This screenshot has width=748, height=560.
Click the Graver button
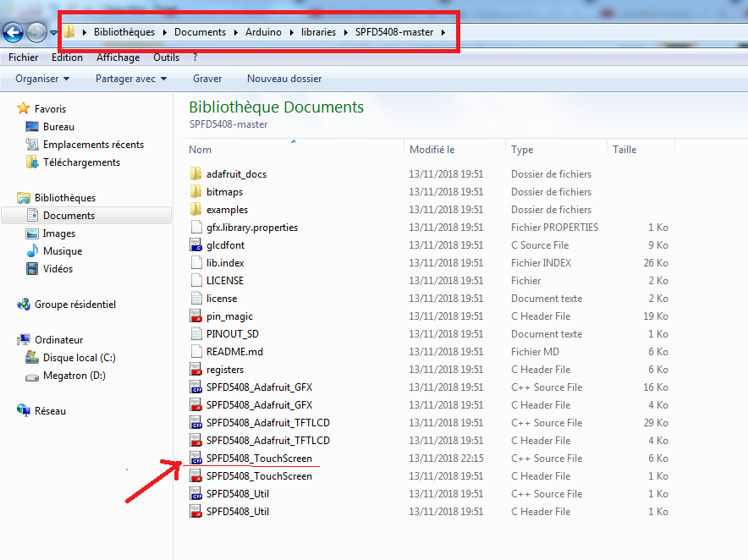(x=207, y=79)
